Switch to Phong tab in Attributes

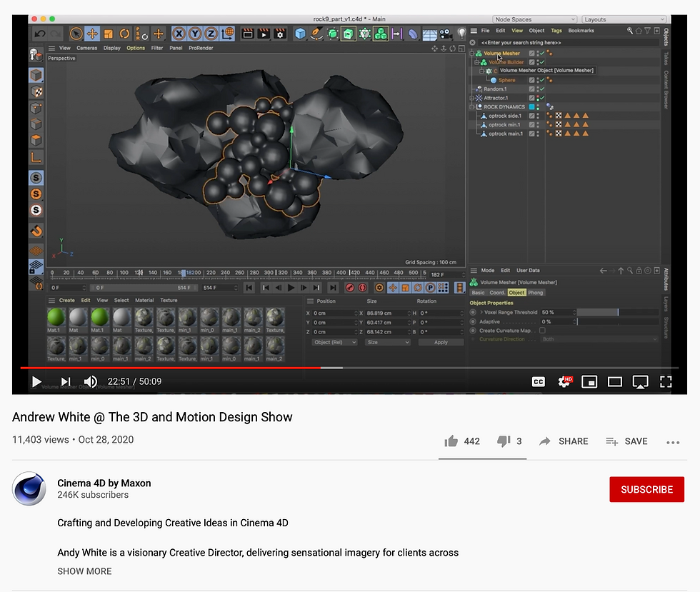[535, 293]
